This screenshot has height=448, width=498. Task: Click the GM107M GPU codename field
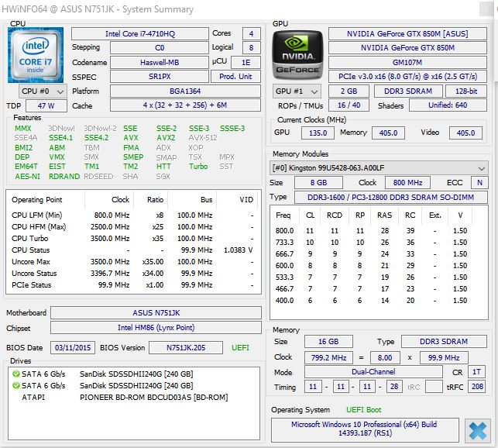pyautogui.click(x=407, y=62)
